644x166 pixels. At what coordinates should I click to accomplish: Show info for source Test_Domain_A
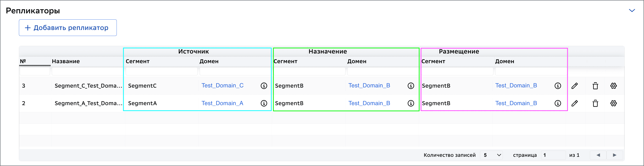coord(264,103)
